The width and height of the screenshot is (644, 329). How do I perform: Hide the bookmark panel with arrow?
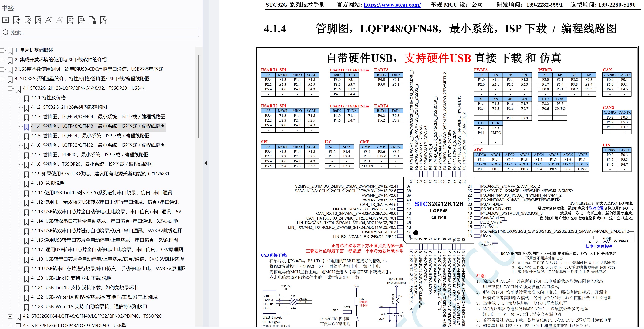(x=206, y=164)
